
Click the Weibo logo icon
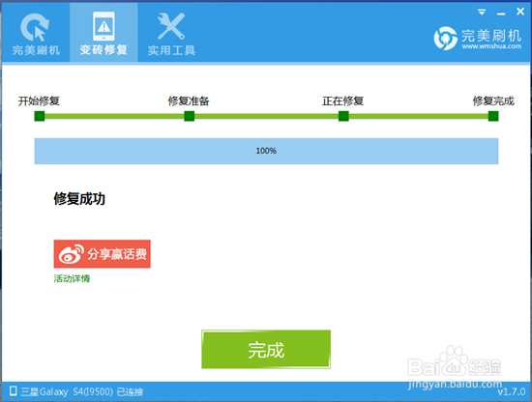click(x=72, y=254)
